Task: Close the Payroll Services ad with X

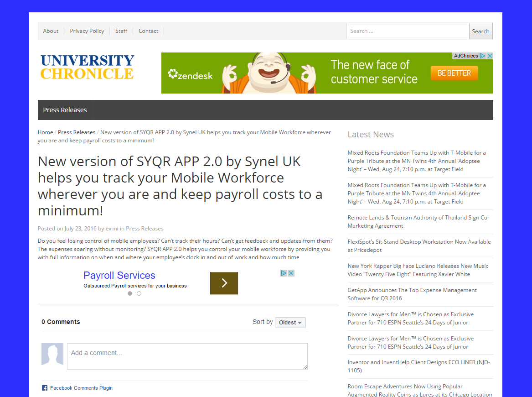Action: (x=291, y=273)
